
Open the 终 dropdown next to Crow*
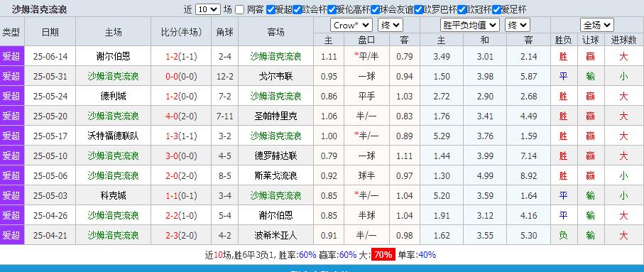click(391, 25)
